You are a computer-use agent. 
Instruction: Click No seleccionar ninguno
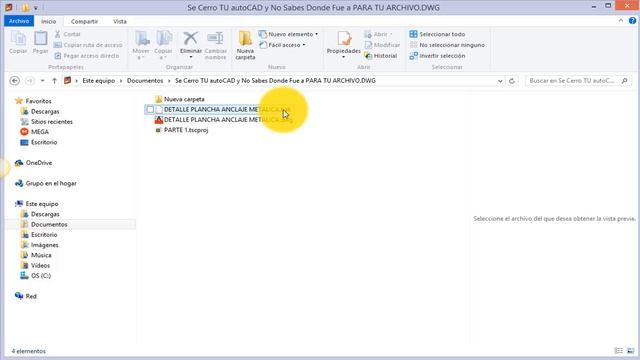pos(447,45)
